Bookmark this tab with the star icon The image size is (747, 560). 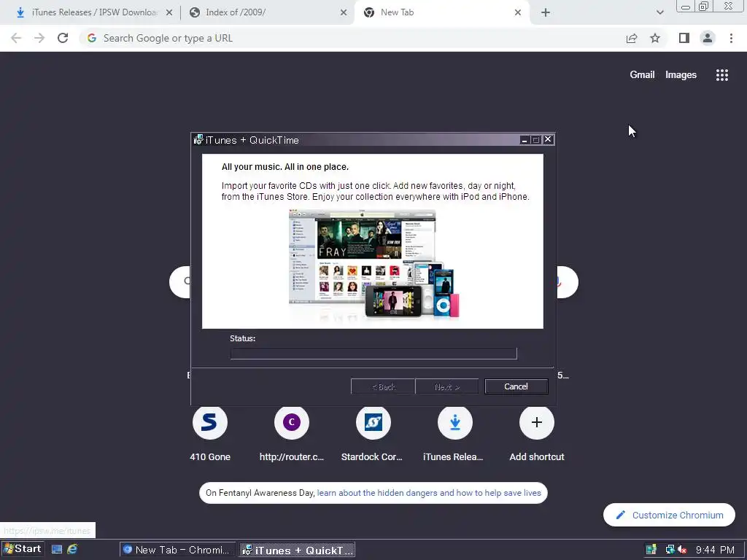[655, 38]
